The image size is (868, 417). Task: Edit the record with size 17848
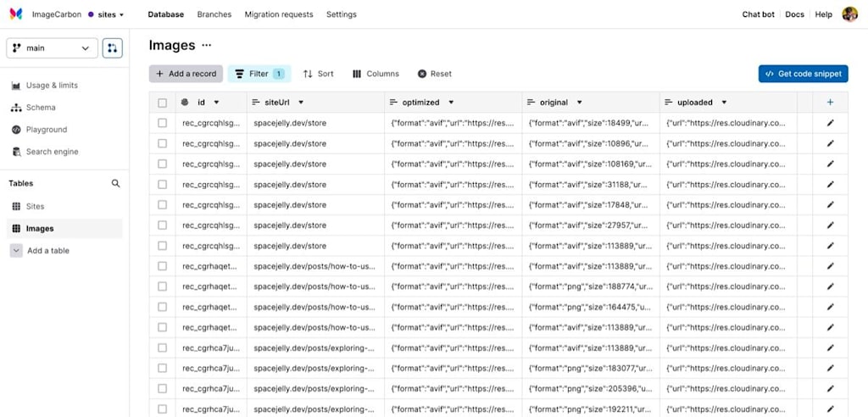pos(830,205)
